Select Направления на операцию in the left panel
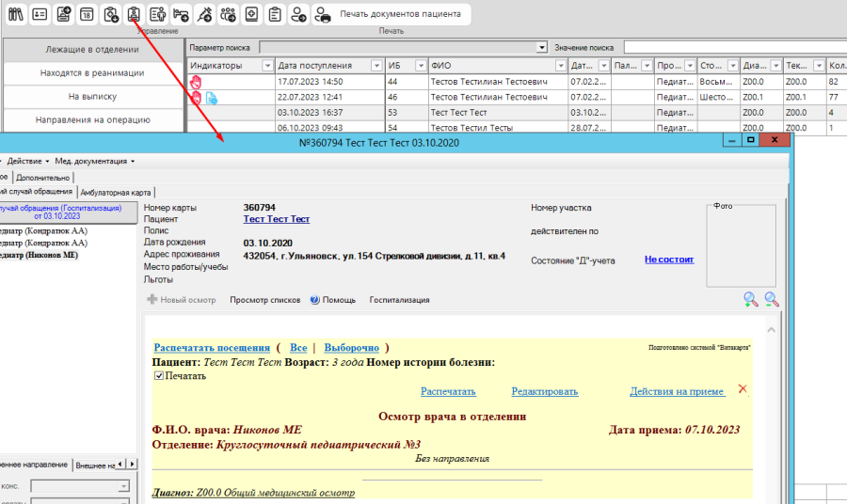The image size is (847, 504). [x=92, y=119]
